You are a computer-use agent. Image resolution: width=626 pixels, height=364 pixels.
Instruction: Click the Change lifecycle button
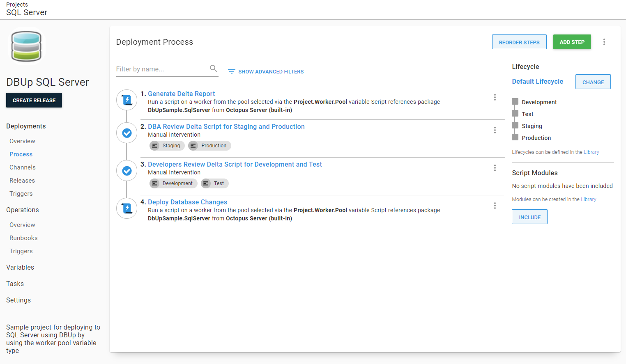point(593,82)
